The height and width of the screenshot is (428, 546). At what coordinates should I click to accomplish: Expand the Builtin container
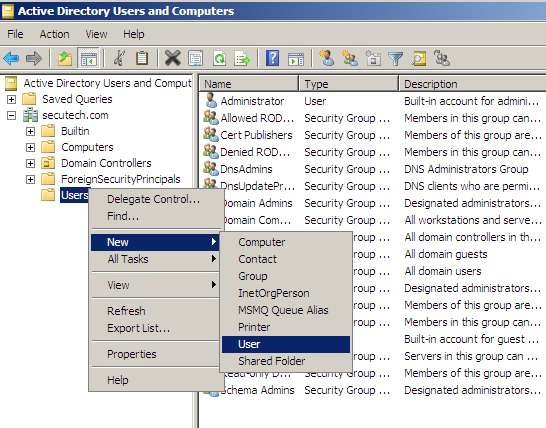pos(30,131)
